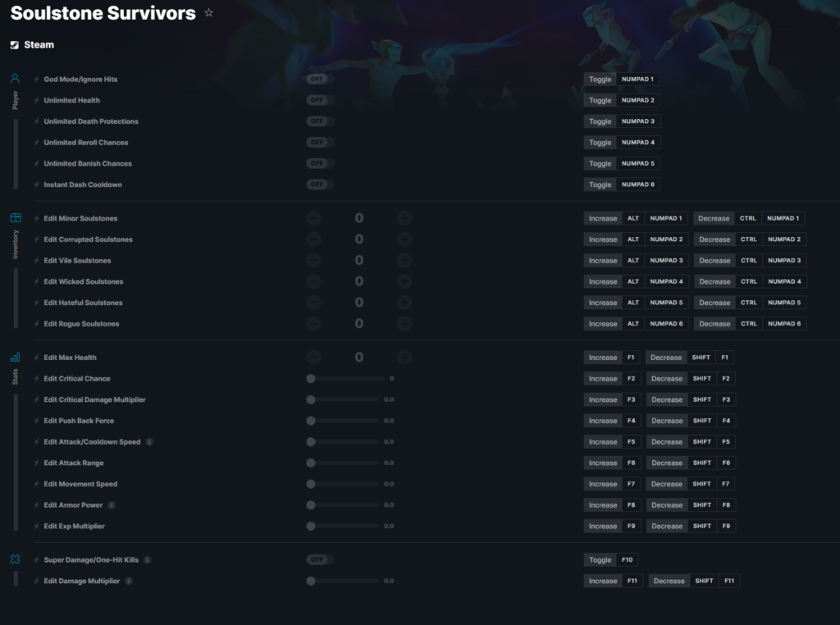The width and height of the screenshot is (840, 625).
Task: Click plus button for Edit Hateful Soulstones
Action: coord(404,303)
